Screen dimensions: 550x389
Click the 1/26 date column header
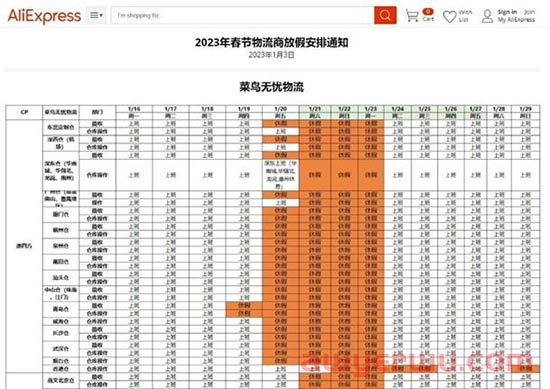coord(451,109)
